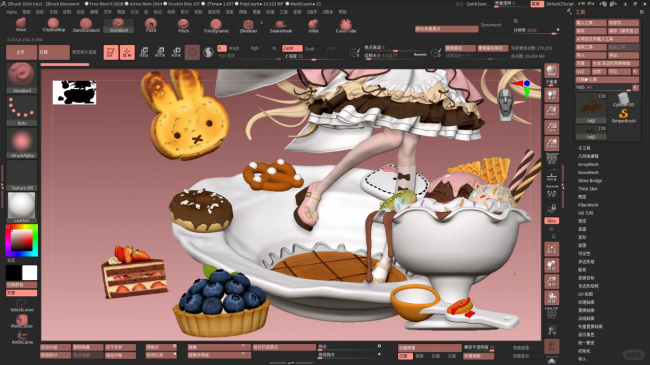This screenshot has height=365, width=650.
Task: Select the Paint brush
Action: click(151, 25)
